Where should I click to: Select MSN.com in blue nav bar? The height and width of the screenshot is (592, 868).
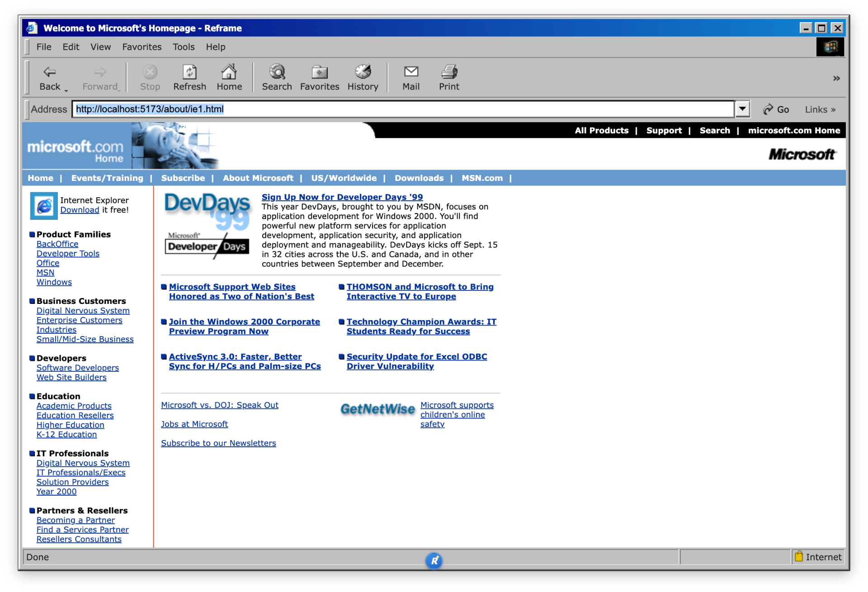[x=482, y=178]
